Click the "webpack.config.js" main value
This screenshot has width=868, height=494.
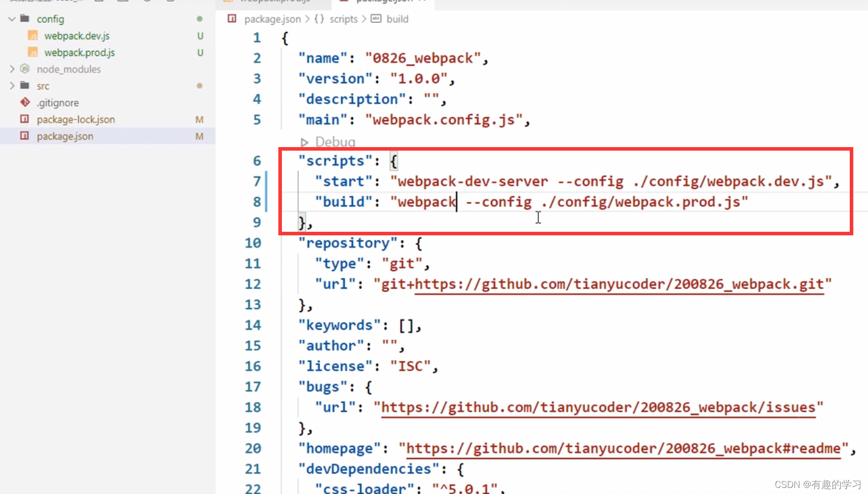(444, 120)
